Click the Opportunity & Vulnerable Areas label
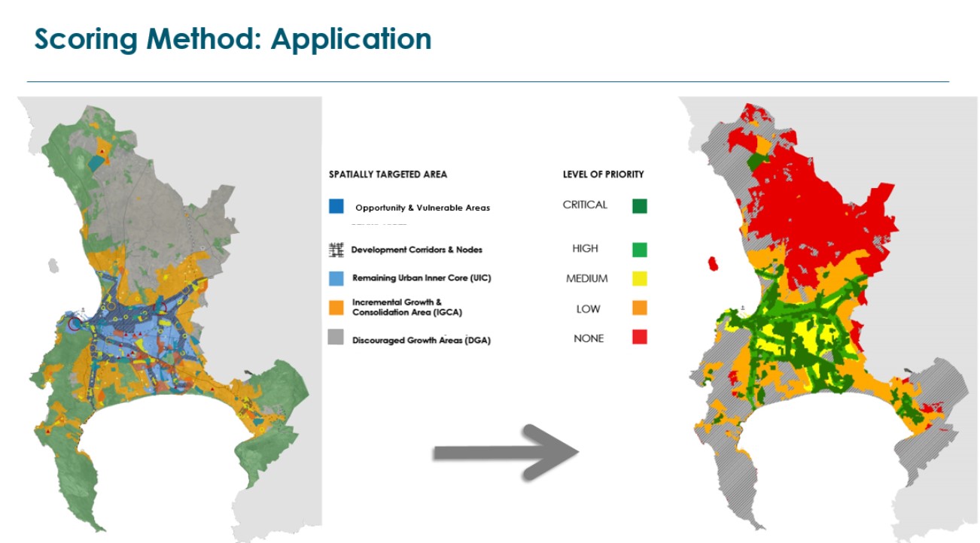Viewport: 980px width, 543px height. pos(422,208)
